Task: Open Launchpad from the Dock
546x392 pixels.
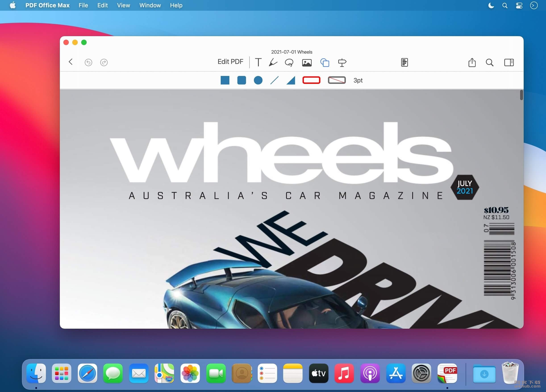Action: click(62, 373)
